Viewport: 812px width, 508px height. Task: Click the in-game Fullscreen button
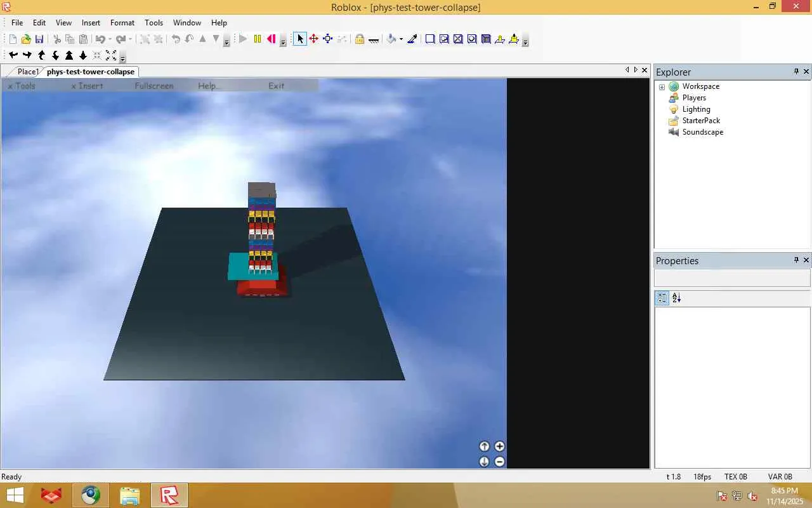154,86
